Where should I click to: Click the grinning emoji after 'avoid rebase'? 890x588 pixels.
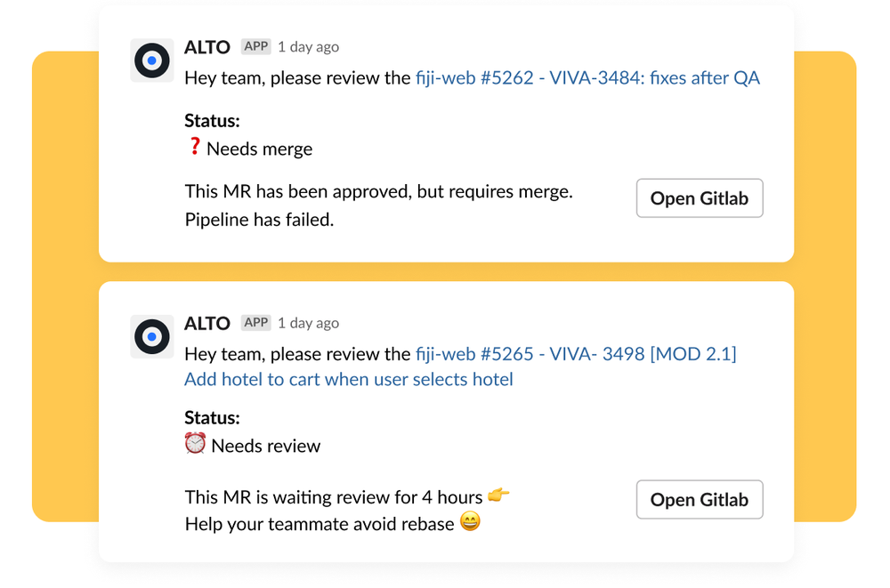471,522
